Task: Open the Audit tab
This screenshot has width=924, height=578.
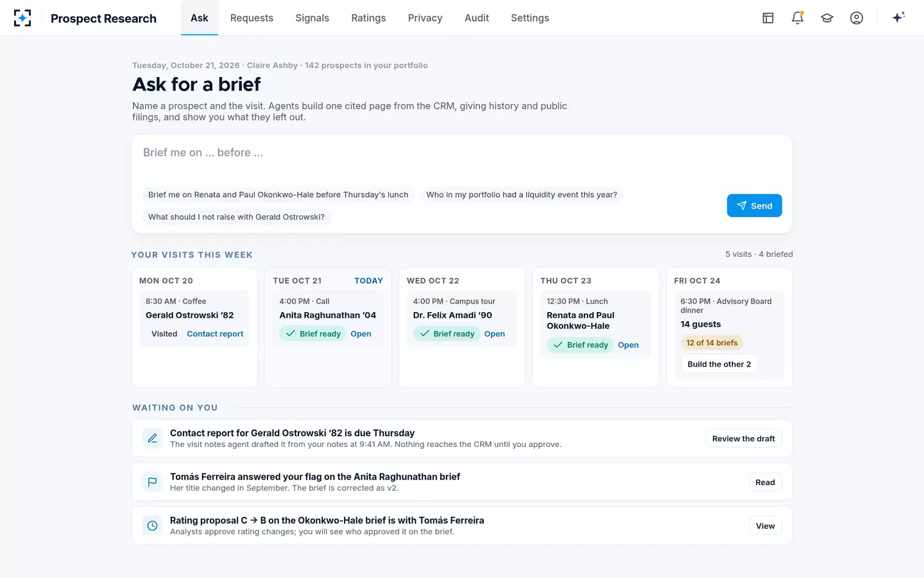Action: (477, 18)
